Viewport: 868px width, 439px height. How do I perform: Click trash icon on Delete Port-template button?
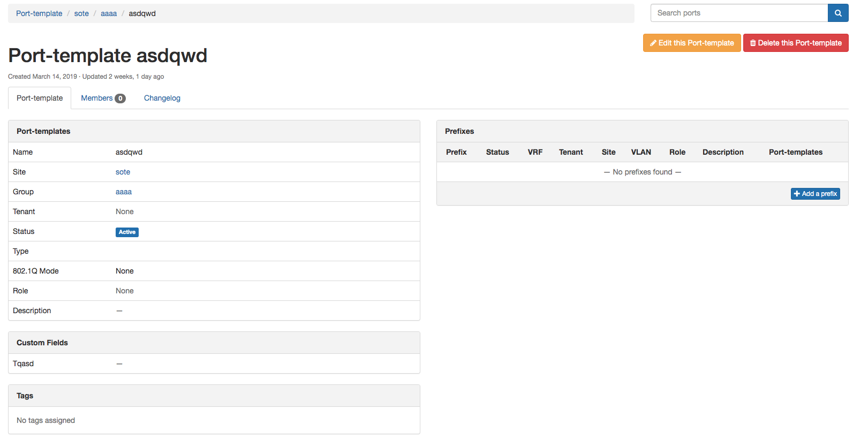click(x=752, y=43)
